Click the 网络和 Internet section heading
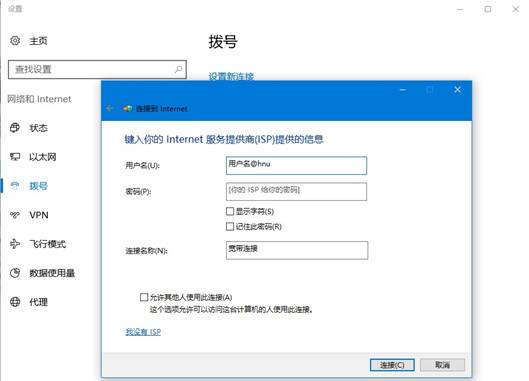The width and height of the screenshot is (529, 381). pyautogui.click(x=39, y=99)
